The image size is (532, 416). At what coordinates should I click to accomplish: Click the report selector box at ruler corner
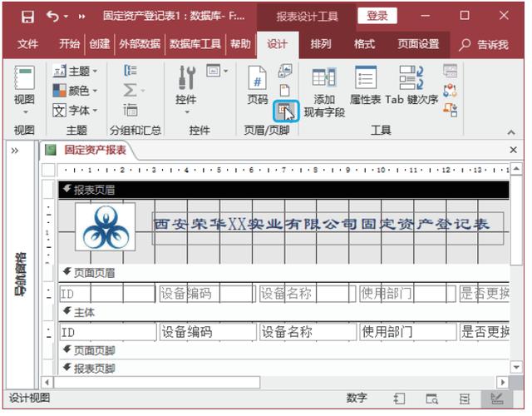(x=48, y=170)
